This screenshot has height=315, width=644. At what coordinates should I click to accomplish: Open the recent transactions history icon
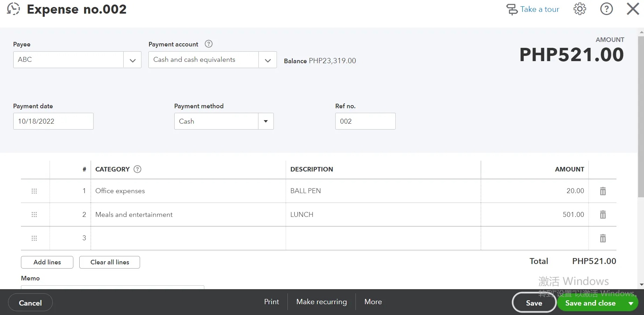coord(13,9)
